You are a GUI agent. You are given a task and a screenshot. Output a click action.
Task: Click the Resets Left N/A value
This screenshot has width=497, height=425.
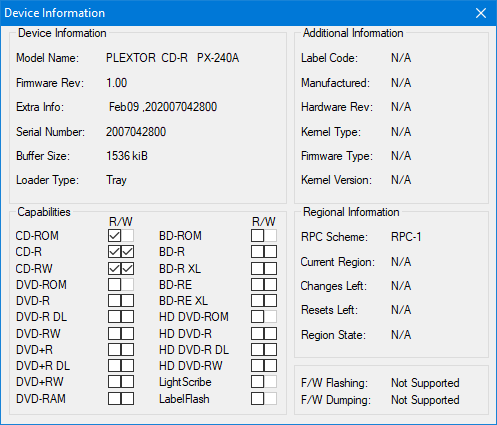click(x=401, y=310)
